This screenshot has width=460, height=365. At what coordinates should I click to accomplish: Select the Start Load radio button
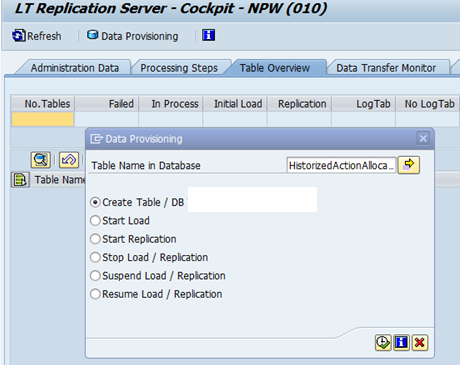click(95, 221)
